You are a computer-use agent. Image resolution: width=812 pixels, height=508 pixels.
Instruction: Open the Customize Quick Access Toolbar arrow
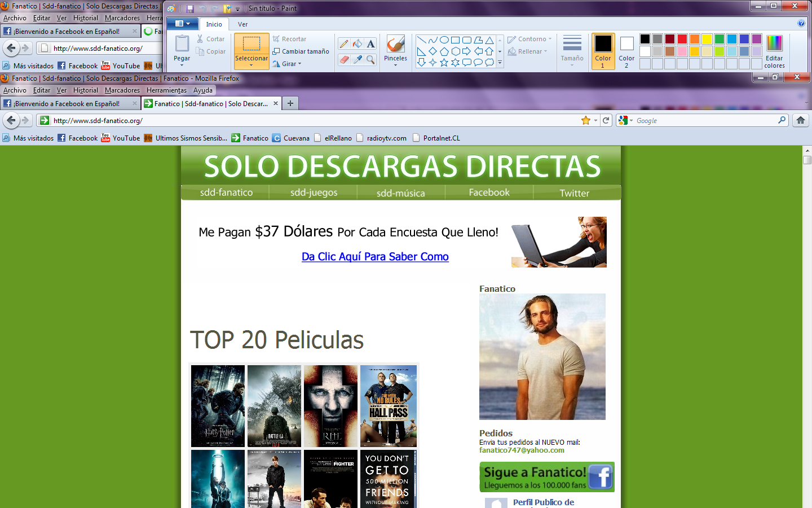(237, 8)
